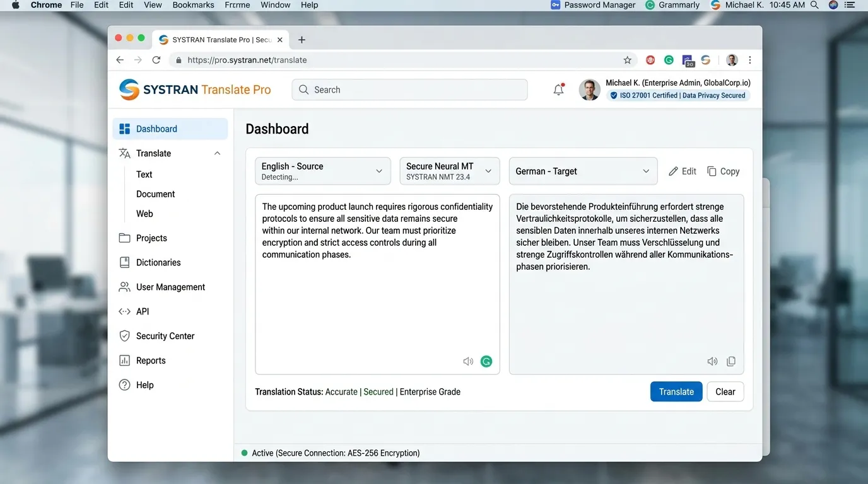Click the Projects folder icon
The width and height of the screenshot is (868, 484).
pos(124,238)
